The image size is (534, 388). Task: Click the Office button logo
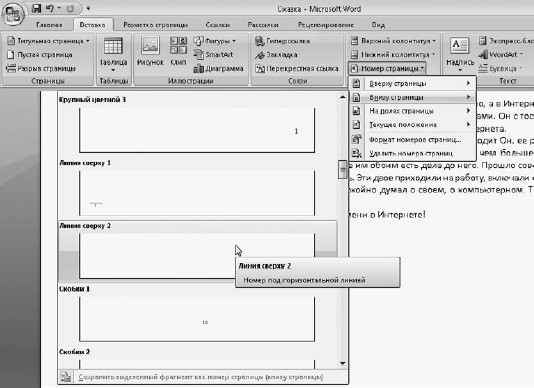pos(13,15)
